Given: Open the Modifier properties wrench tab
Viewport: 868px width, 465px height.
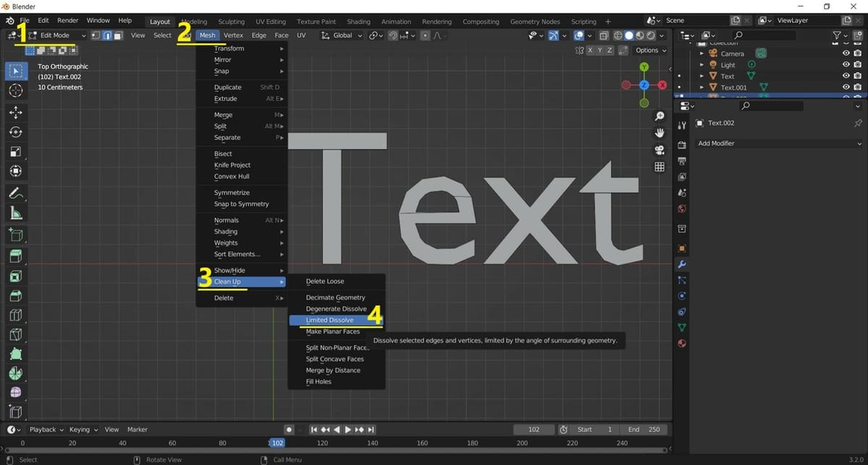Looking at the screenshot, I should [681, 264].
